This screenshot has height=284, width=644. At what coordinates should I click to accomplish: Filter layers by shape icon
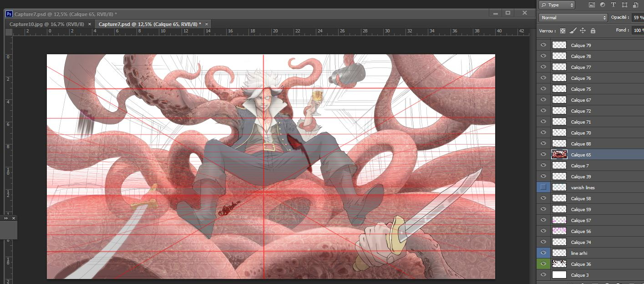624,5
